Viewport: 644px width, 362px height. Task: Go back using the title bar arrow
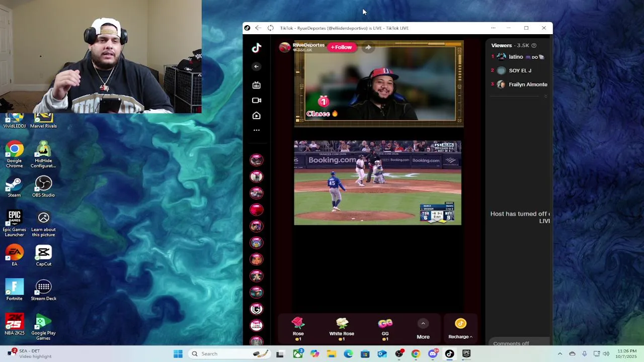[x=258, y=28]
